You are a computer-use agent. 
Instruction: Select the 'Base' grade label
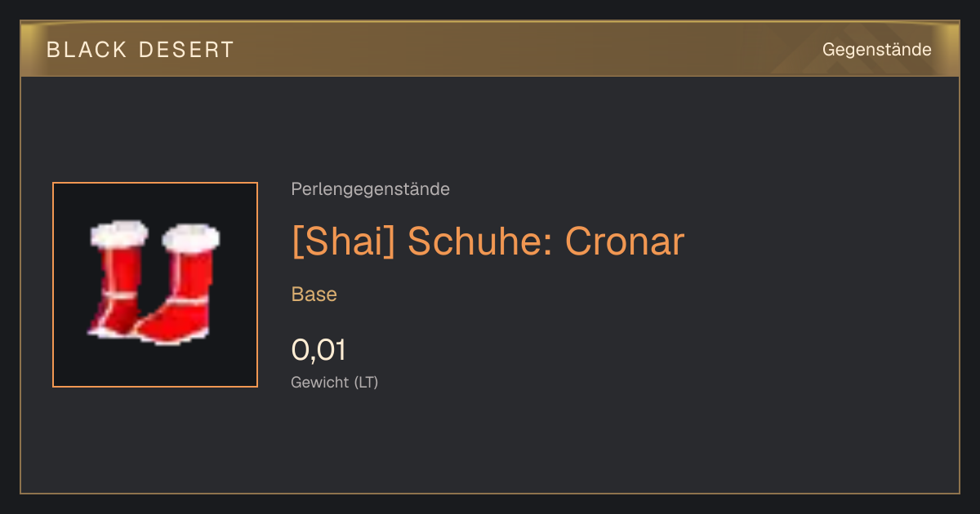point(314,295)
